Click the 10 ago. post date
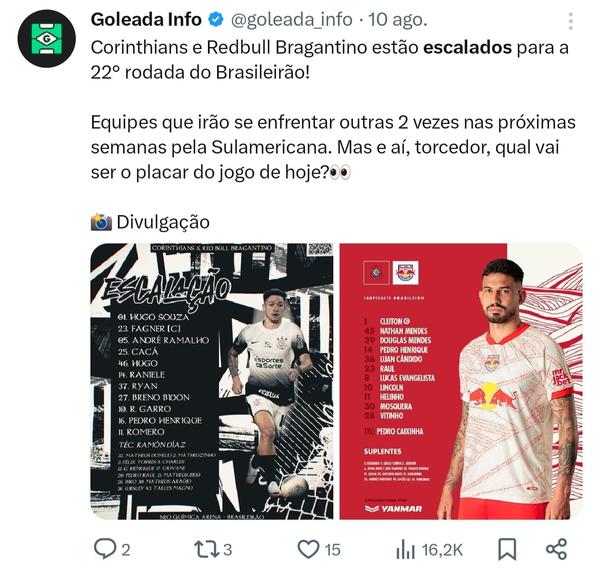Image resolution: width=600 pixels, height=574 pixels. tap(397, 20)
